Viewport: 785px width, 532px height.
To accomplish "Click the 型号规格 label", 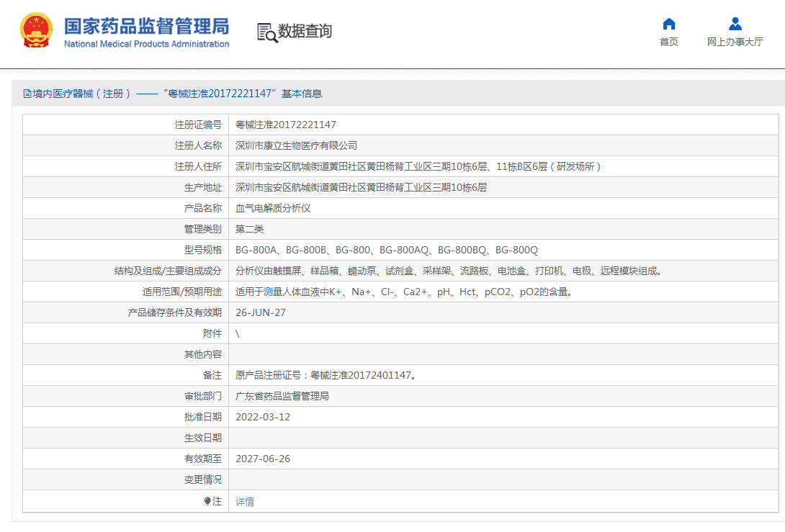I will click(203, 251).
